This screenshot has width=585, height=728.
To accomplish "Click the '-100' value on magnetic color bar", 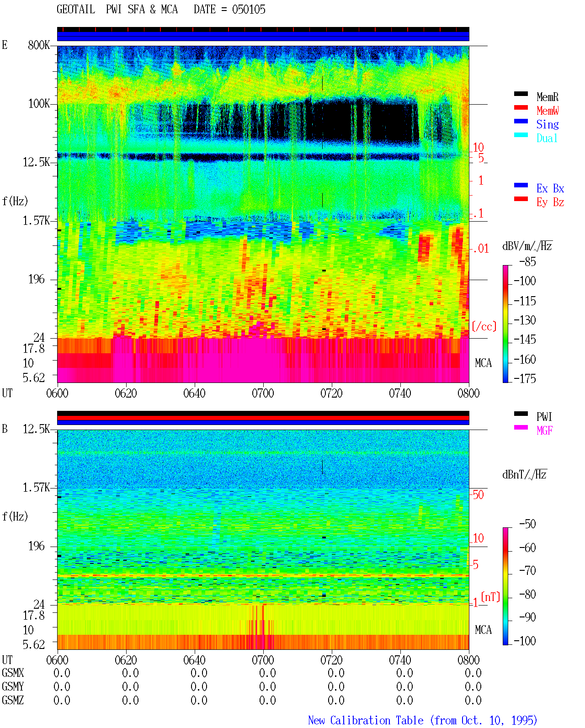I will point(525,641).
